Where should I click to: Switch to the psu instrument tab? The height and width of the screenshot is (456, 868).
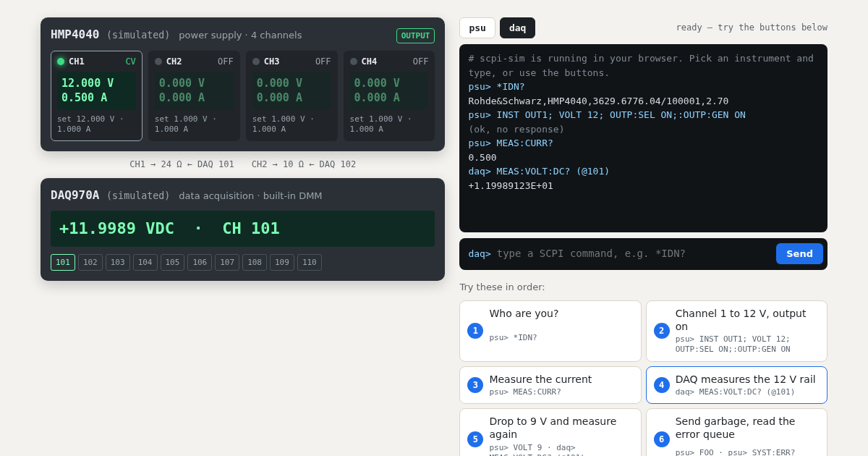coord(477,28)
